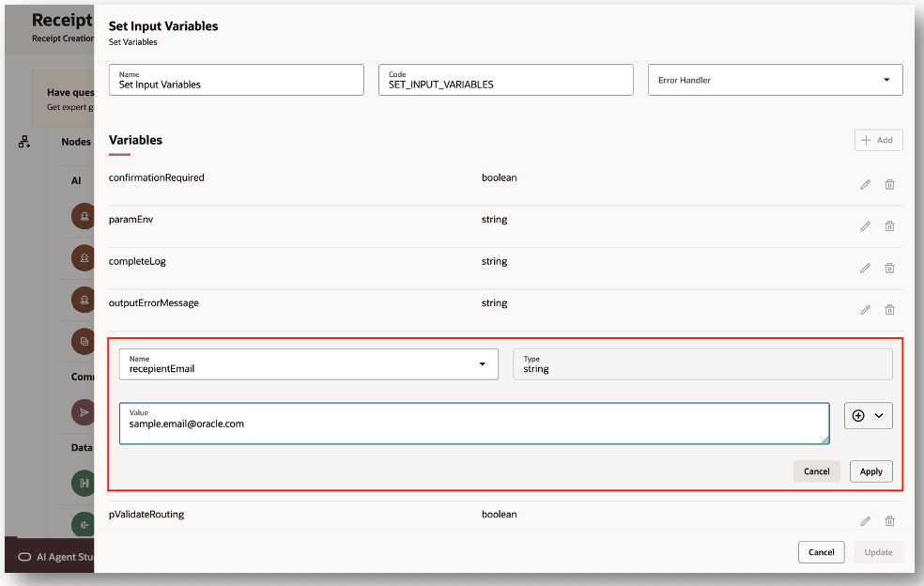Open the expression picker beside the Value field
The image size is (924, 586).
868,415
